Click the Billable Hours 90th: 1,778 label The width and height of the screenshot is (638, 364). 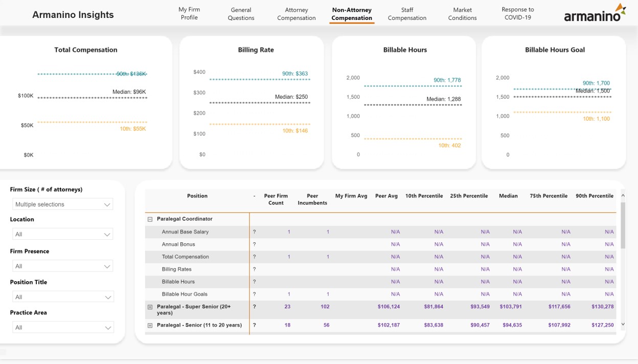pos(447,80)
